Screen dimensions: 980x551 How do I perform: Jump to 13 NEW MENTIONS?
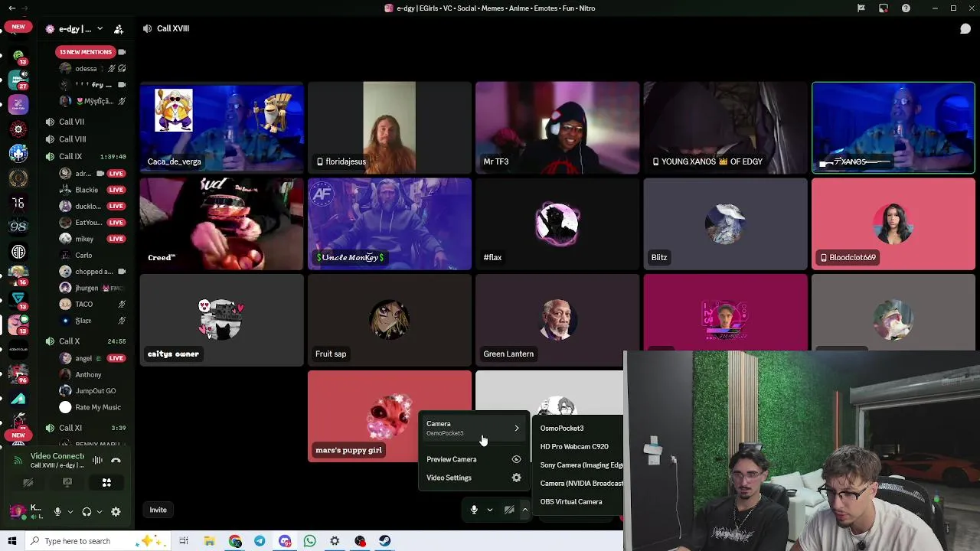85,52
